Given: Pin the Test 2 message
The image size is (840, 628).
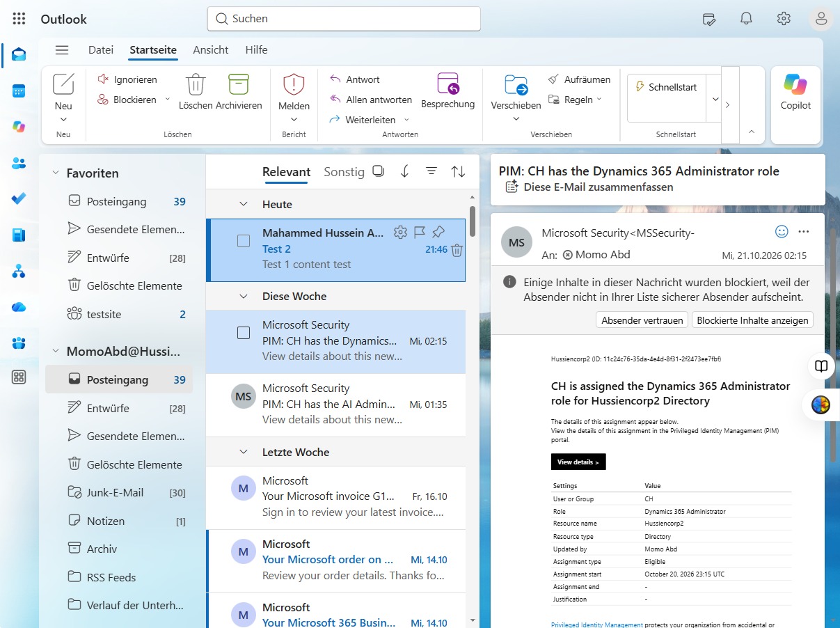Looking at the screenshot, I should [438, 232].
